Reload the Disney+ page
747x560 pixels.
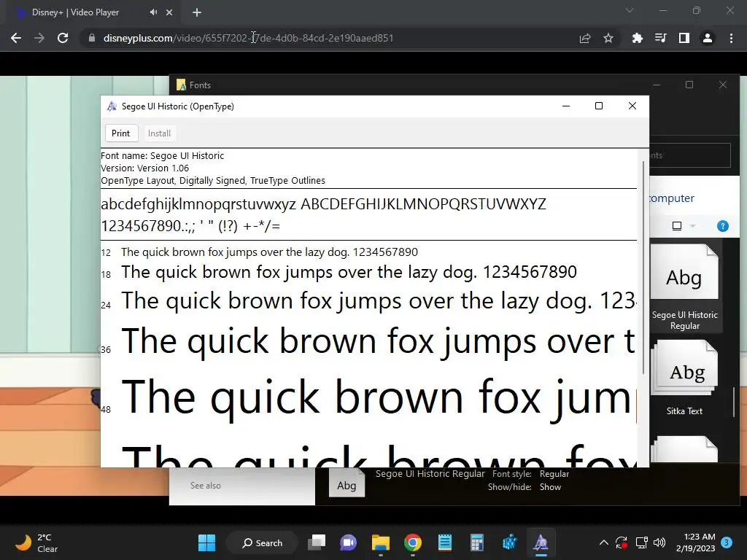pyautogui.click(x=63, y=38)
